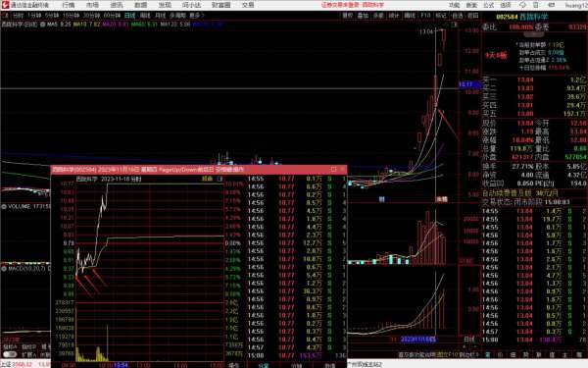
Task: Click the 日线 label under the main chart
Action: tap(469, 340)
